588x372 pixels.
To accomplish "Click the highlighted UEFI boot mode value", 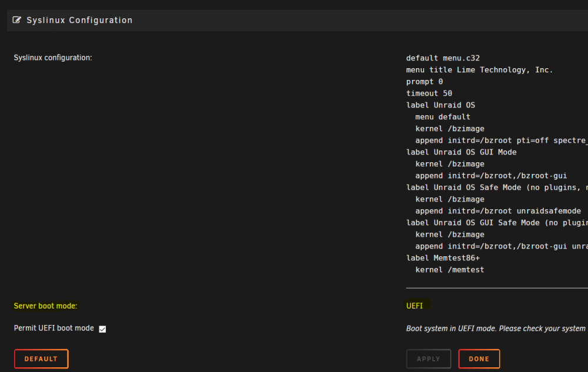I will point(415,306).
